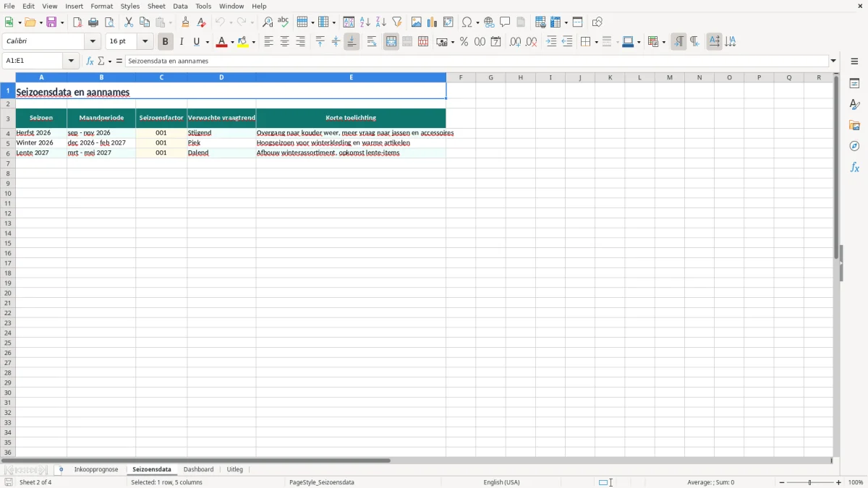The width and height of the screenshot is (868, 488).
Task: Toggle Underline formatting
Action: [196, 42]
